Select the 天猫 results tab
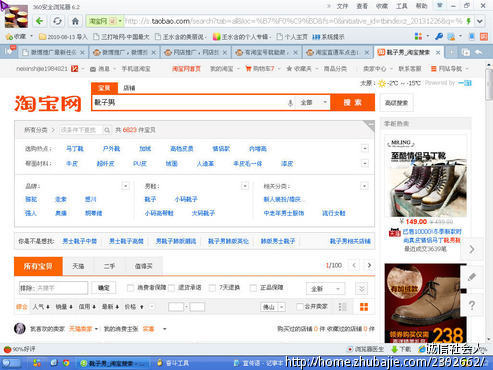This screenshot has height=370, width=493. coord(78,266)
